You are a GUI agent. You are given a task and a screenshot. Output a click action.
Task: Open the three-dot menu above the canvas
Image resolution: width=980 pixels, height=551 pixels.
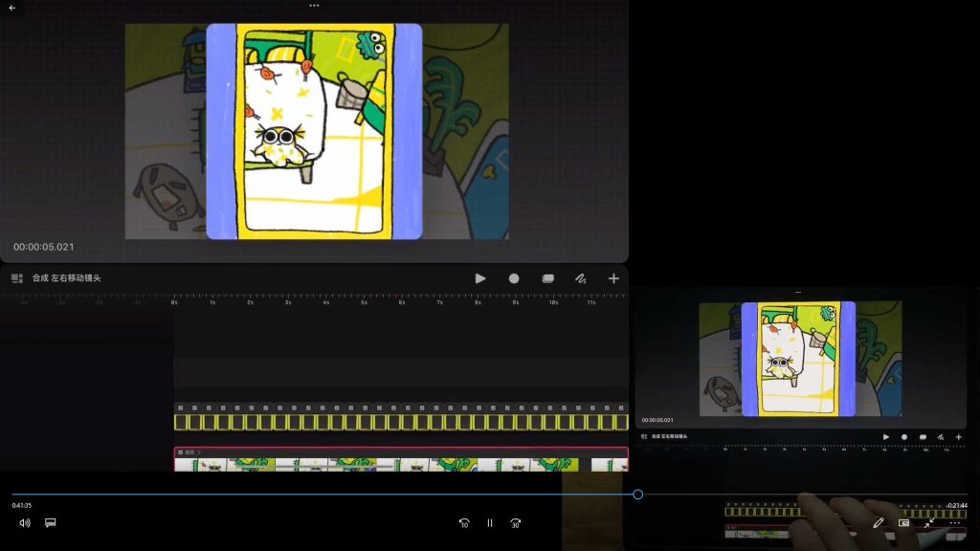click(314, 6)
